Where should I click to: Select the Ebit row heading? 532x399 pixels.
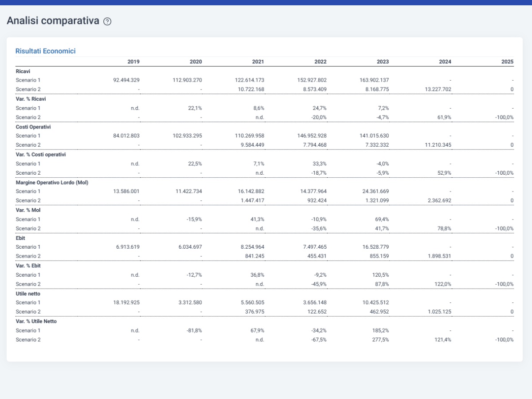click(x=20, y=238)
